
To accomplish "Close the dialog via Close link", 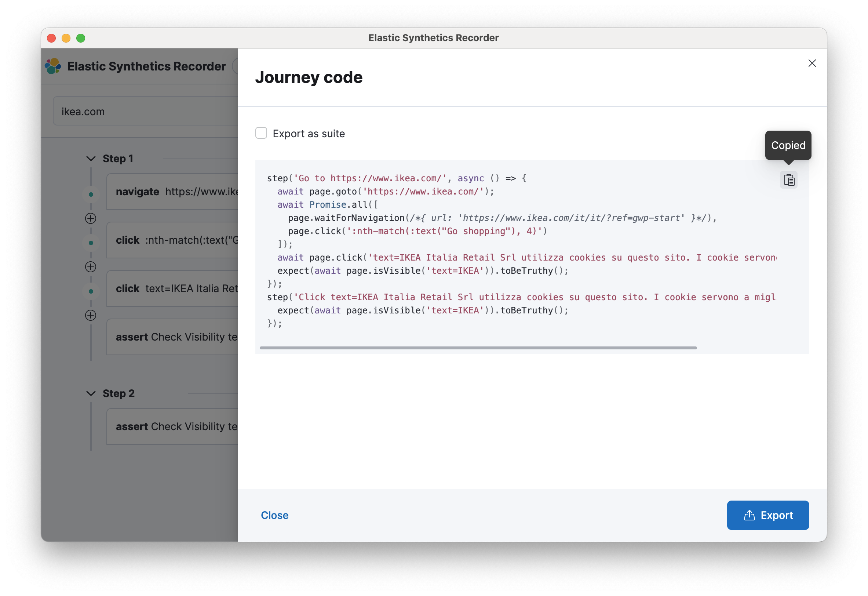I will click(274, 515).
